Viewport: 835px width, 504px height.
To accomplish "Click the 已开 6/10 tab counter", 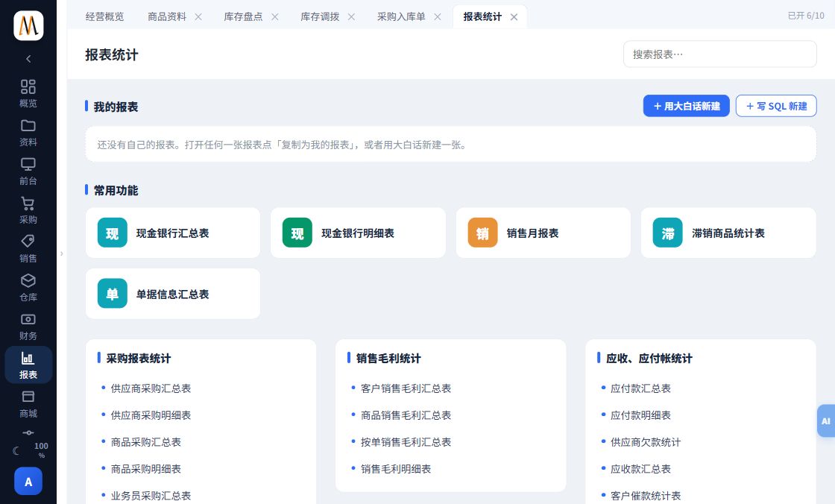I will coord(806,16).
